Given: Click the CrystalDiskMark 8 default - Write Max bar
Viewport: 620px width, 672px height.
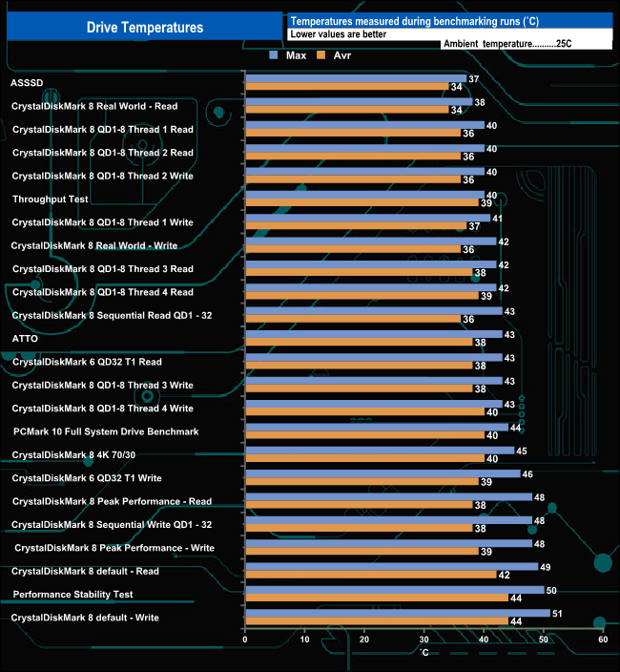Looking at the screenshot, I should 398,613.
